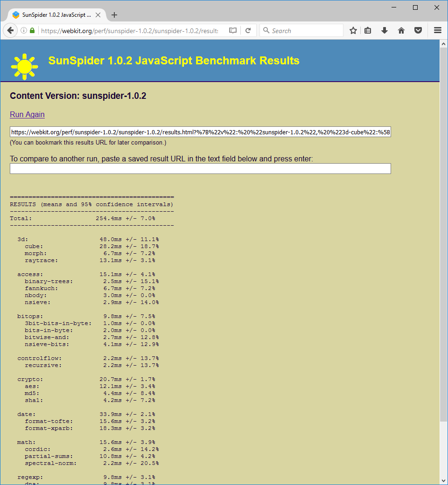Click the raytrace: 13.1ms line

[x=90, y=260]
